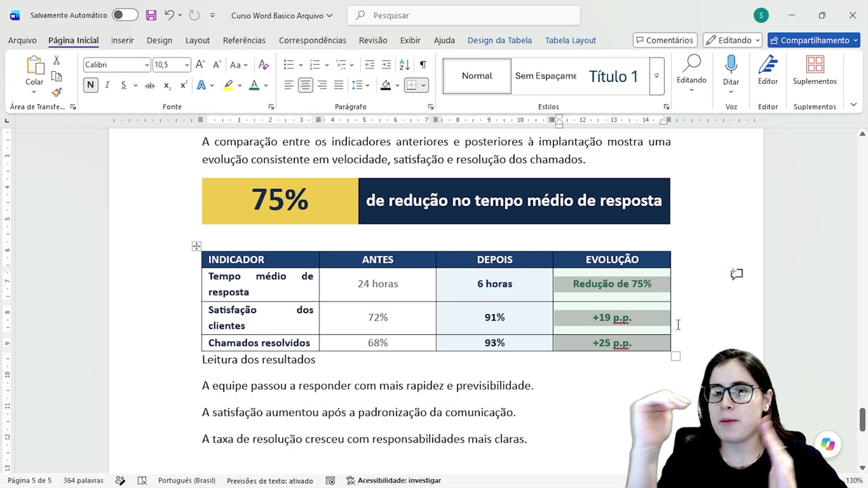Toggle bold N formatting
The image size is (868, 488).
pos(90,85)
